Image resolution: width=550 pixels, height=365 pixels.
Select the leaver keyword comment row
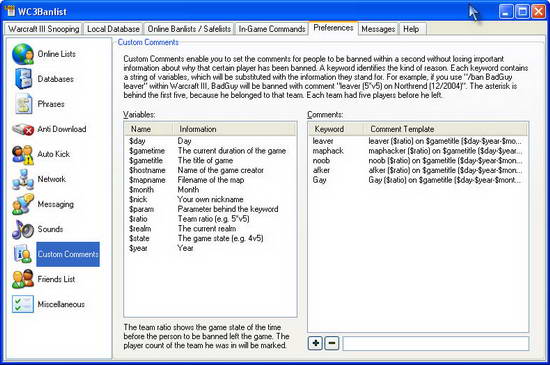click(418, 141)
